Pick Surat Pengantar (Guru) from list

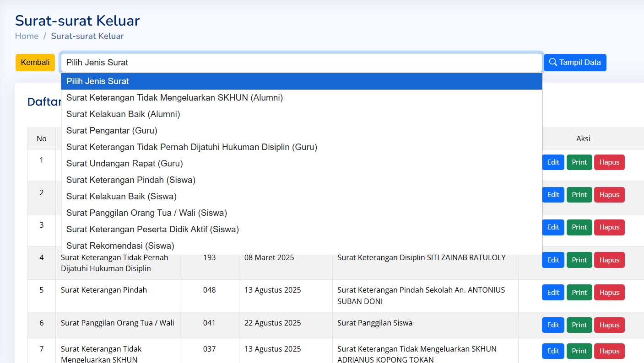(x=112, y=131)
